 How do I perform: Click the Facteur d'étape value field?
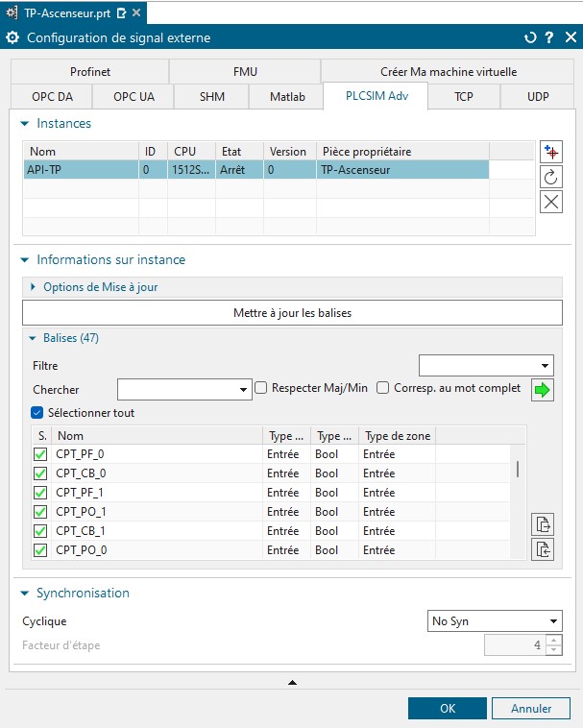(x=515, y=645)
